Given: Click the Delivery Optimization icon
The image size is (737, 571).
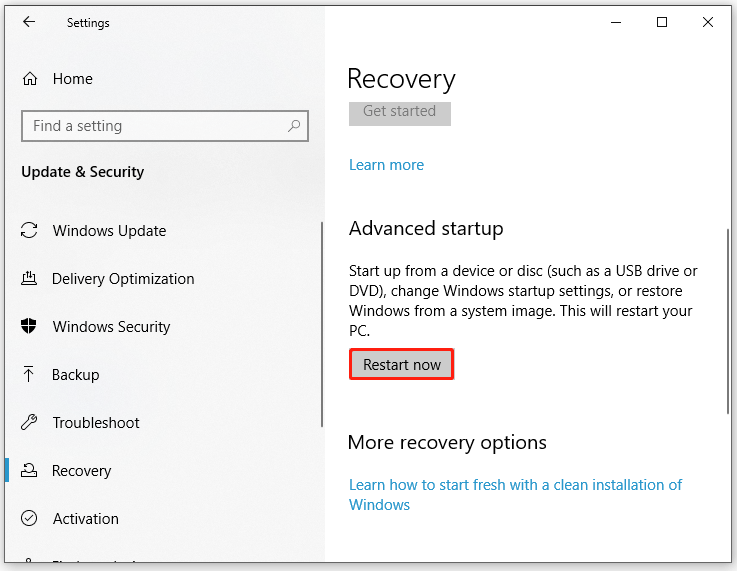Looking at the screenshot, I should (29, 278).
